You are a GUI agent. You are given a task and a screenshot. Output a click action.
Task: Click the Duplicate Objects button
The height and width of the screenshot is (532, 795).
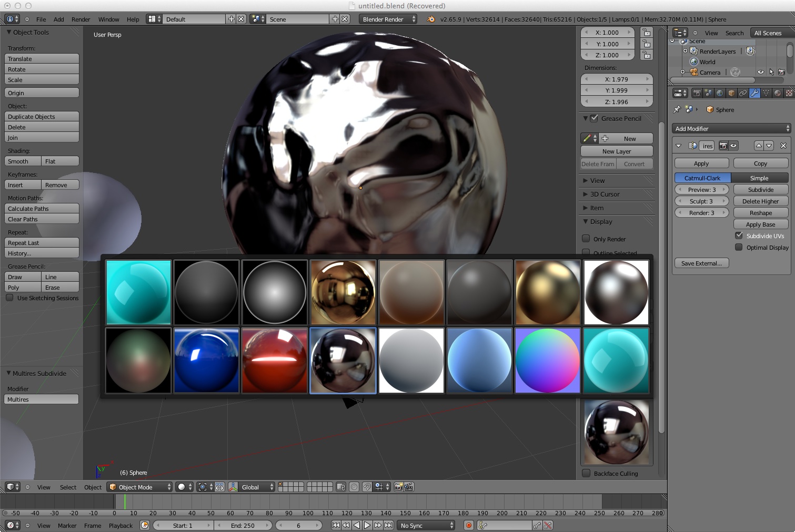click(x=42, y=117)
